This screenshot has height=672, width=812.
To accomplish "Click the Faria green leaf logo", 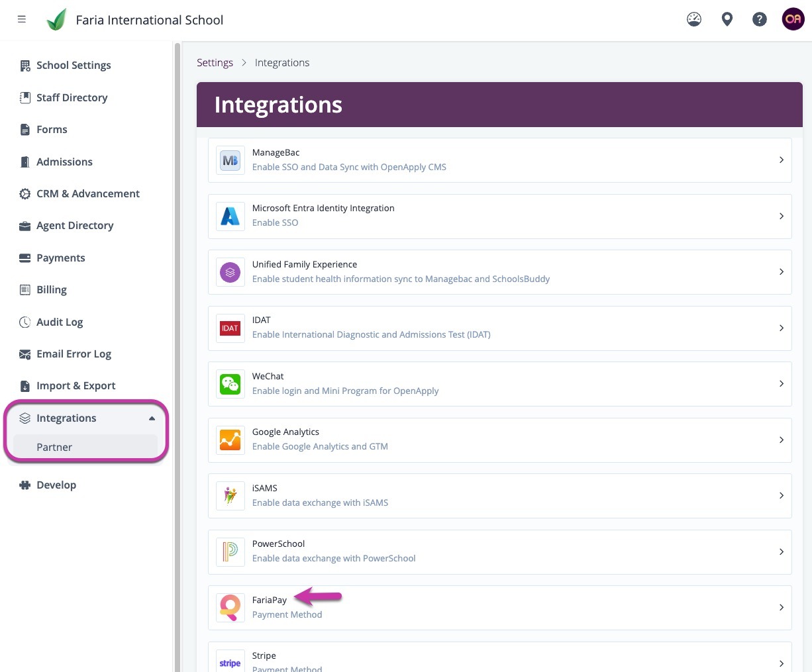I will point(56,20).
